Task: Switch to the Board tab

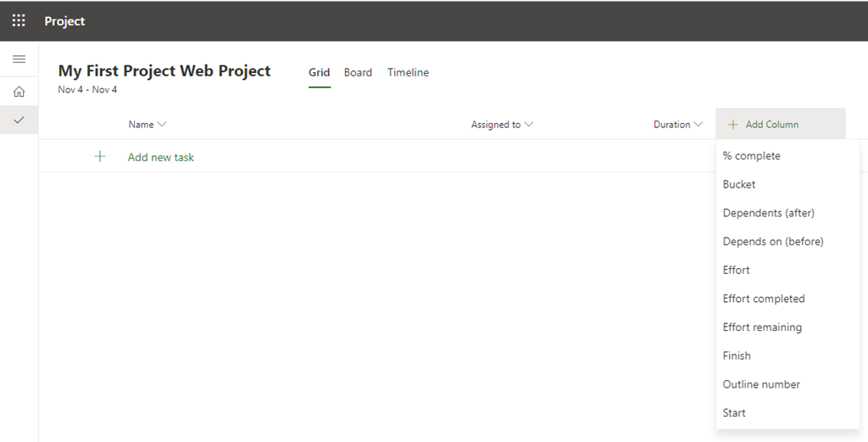Action: click(358, 73)
